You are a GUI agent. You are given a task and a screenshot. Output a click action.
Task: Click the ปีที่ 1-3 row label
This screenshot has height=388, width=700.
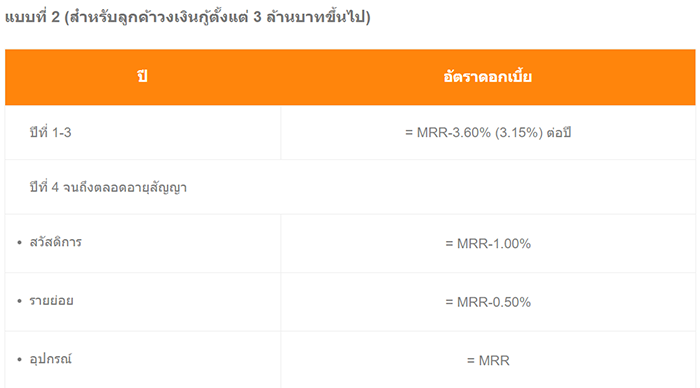50,133
